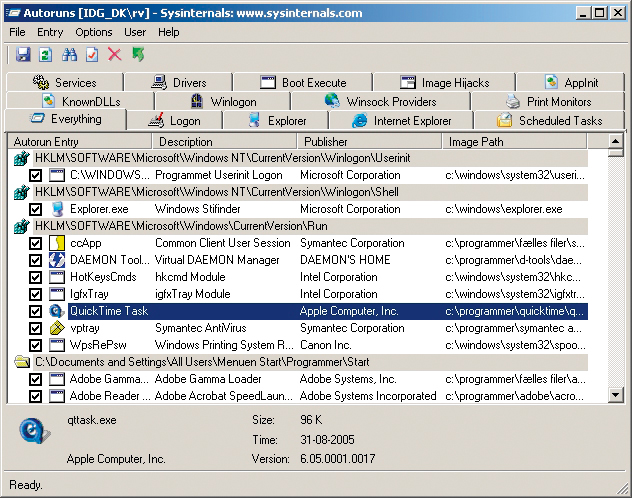Uncheck the Explorer.exe entry checkbox
Viewport: 632px width, 498px height.
pyautogui.click(x=35, y=209)
